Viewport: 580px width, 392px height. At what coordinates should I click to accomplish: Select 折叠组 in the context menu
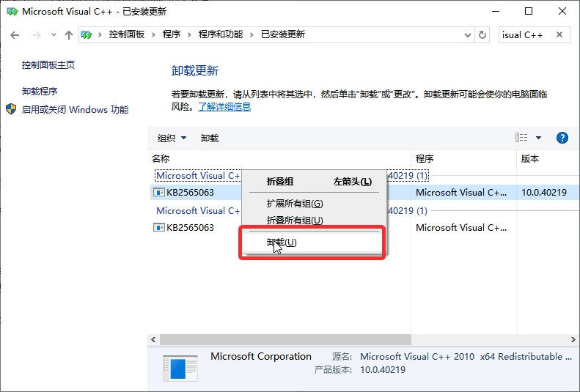click(314, 182)
